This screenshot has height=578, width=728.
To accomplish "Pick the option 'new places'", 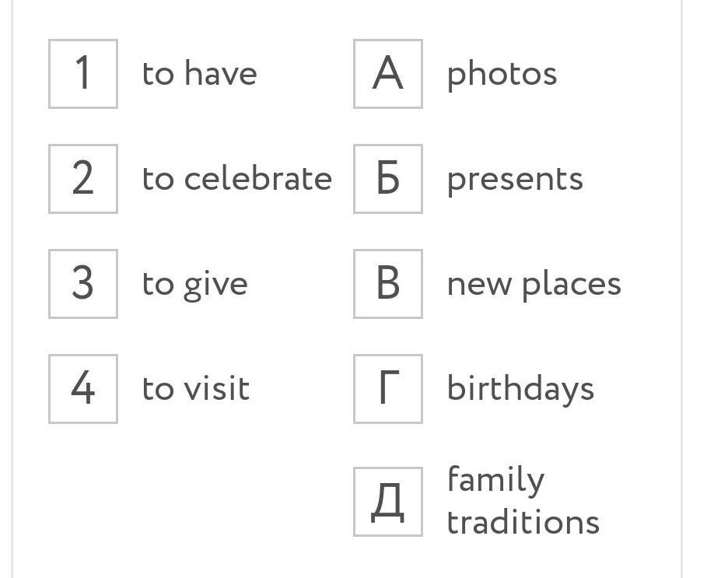I will click(x=534, y=285).
